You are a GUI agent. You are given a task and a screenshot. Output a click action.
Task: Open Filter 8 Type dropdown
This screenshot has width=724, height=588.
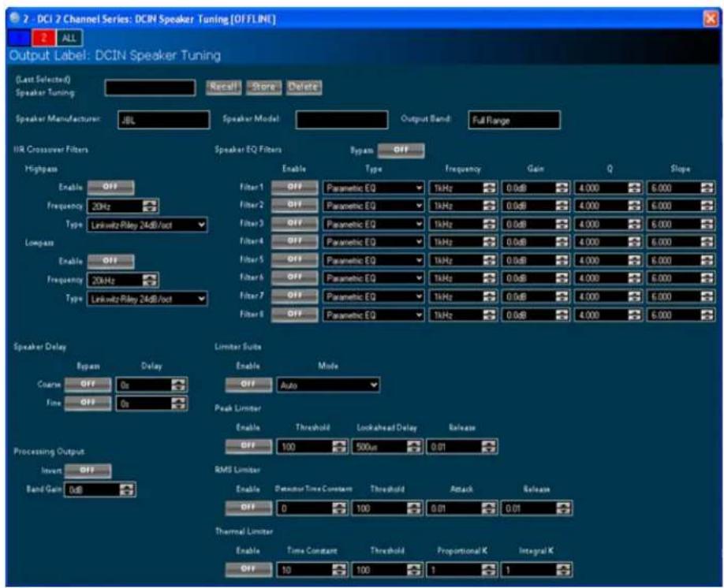(374, 314)
